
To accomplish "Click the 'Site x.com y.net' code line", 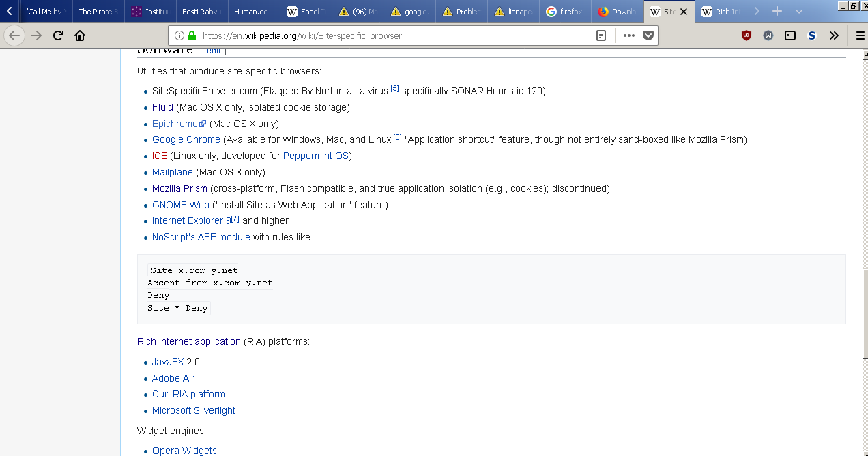I will coord(194,270).
